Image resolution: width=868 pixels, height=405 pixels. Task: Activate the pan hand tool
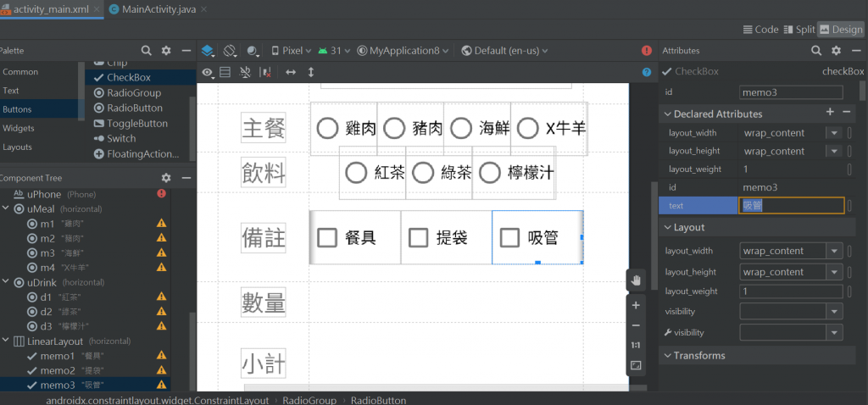pyautogui.click(x=636, y=280)
